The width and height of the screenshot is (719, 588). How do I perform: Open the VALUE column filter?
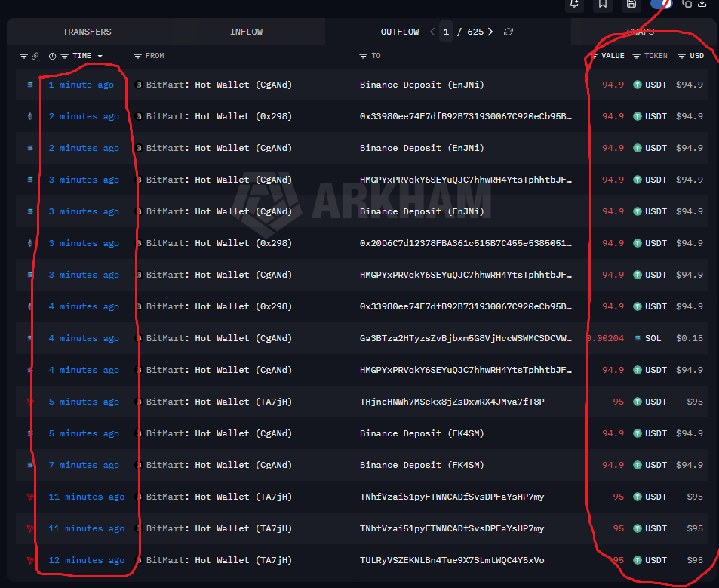[593, 56]
